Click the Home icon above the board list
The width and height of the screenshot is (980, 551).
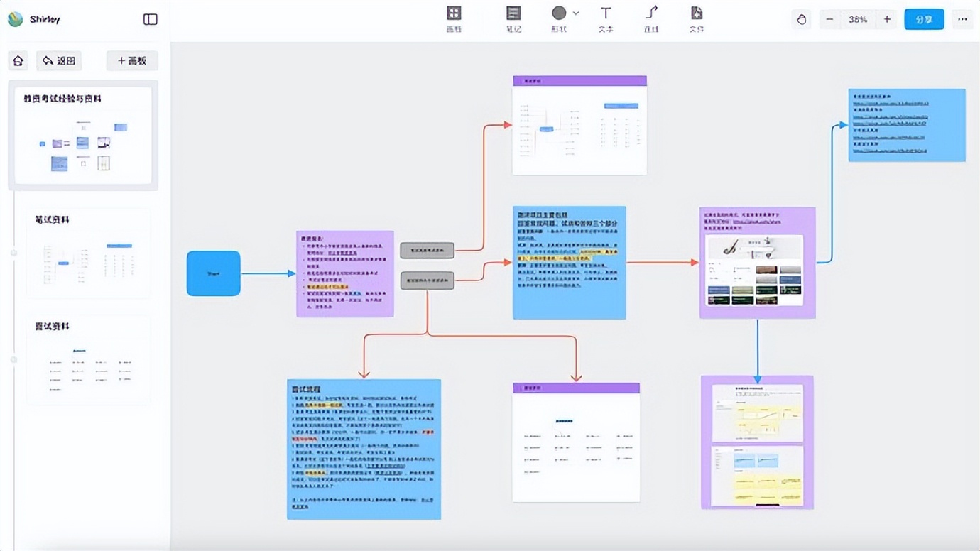(18, 60)
